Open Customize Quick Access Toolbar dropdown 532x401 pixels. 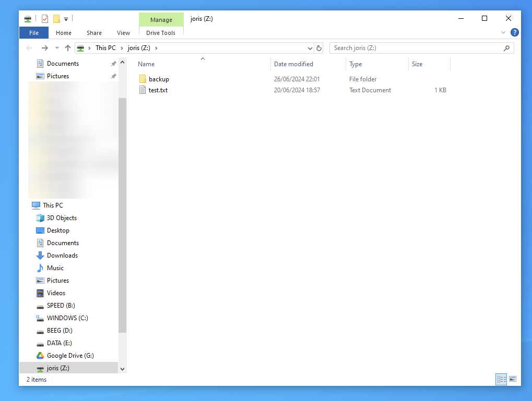click(x=66, y=19)
